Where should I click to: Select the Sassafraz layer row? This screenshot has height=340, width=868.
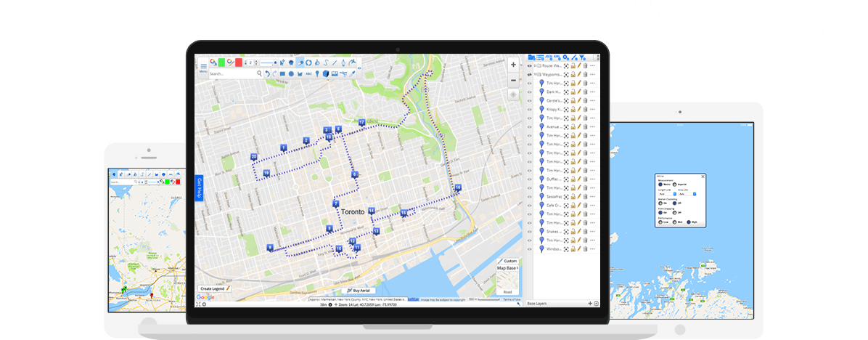pos(562,197)
